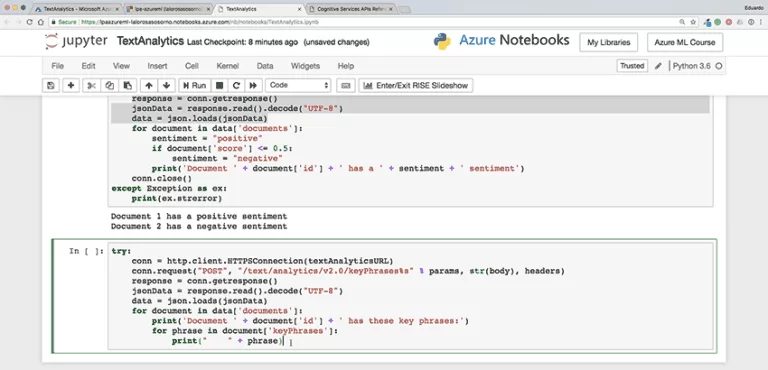
Task: Click Enter/Exit RISE Slideshow button
Action: coord(416,85)
